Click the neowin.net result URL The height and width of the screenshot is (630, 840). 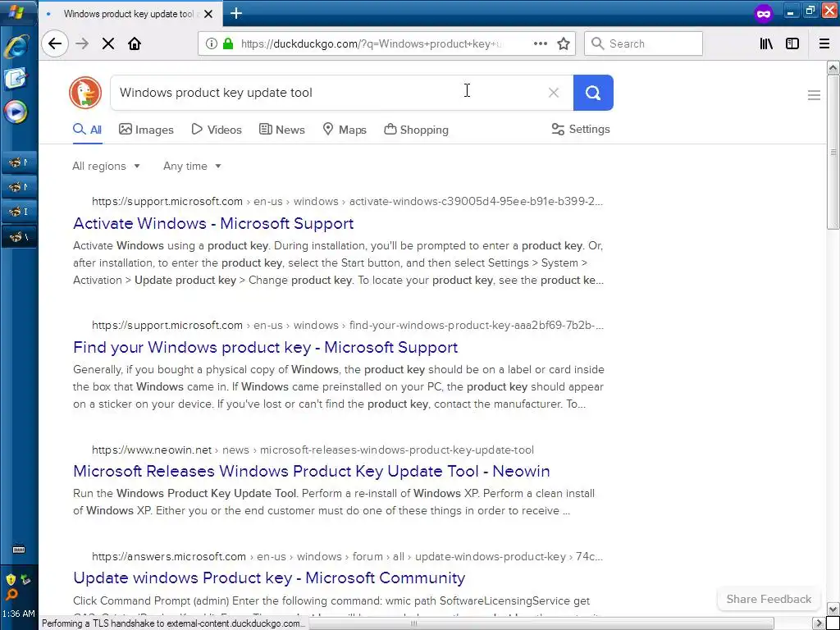click(313, 450)
